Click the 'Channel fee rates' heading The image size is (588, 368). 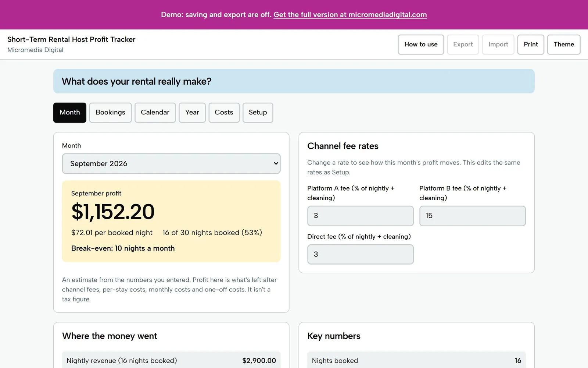(x=343, y=146)
